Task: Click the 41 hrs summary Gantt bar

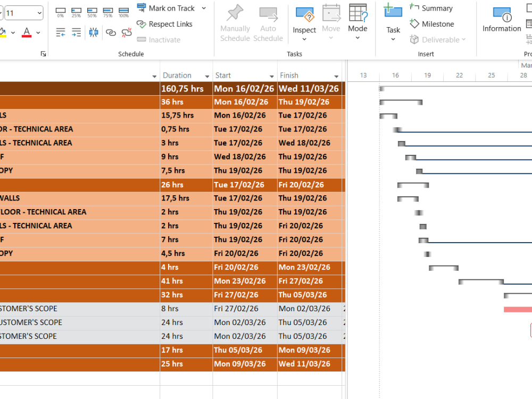Action: point(481,281)
